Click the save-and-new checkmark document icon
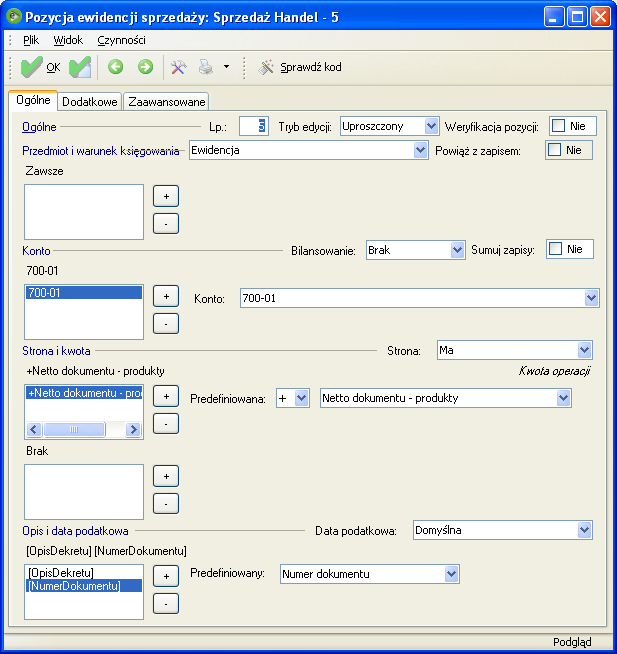The image size is (617, 654). coord(80,67)
